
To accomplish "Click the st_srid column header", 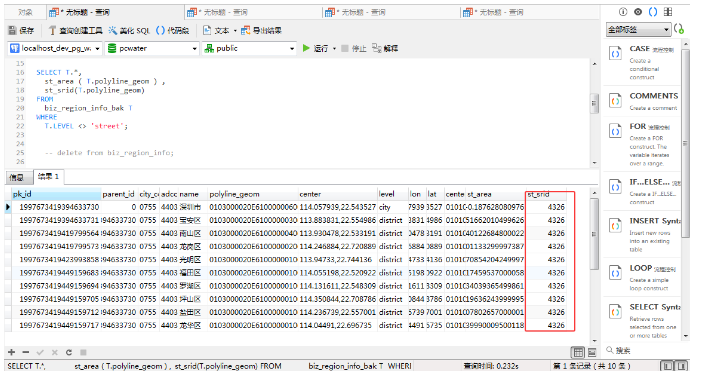I will [x=547, y=194].
